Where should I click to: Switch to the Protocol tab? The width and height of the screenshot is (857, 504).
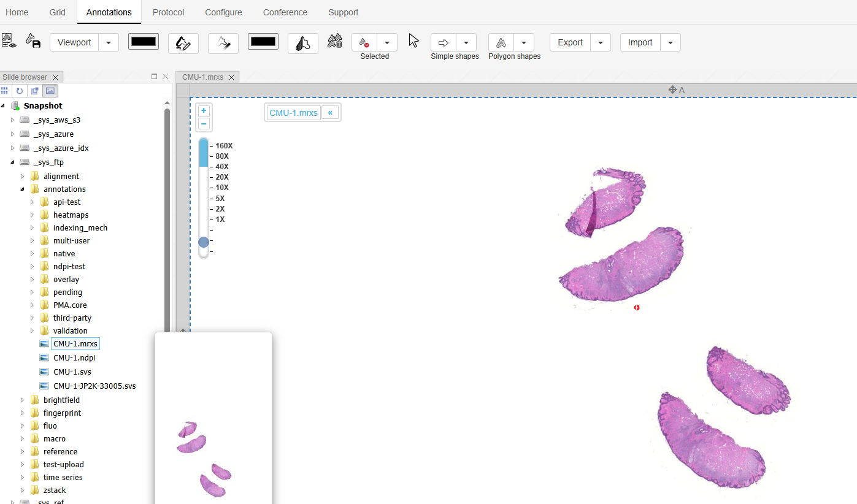pyautogui.click(x=168, y=12)
